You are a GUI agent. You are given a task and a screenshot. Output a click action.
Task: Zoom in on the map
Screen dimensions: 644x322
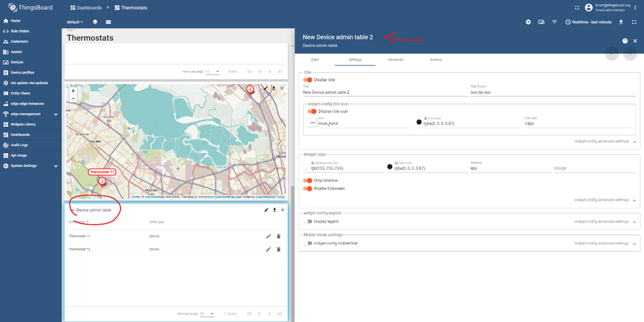point(73,91)
